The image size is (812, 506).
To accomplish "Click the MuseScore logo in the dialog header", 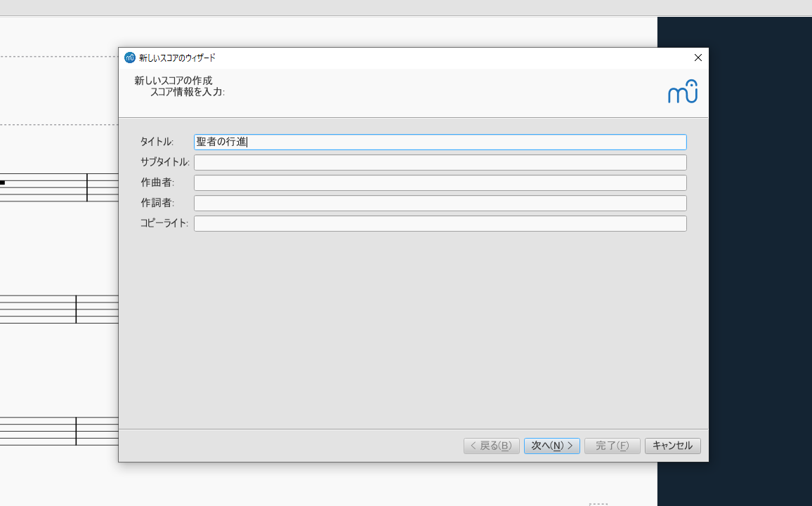I will (682, 91).
